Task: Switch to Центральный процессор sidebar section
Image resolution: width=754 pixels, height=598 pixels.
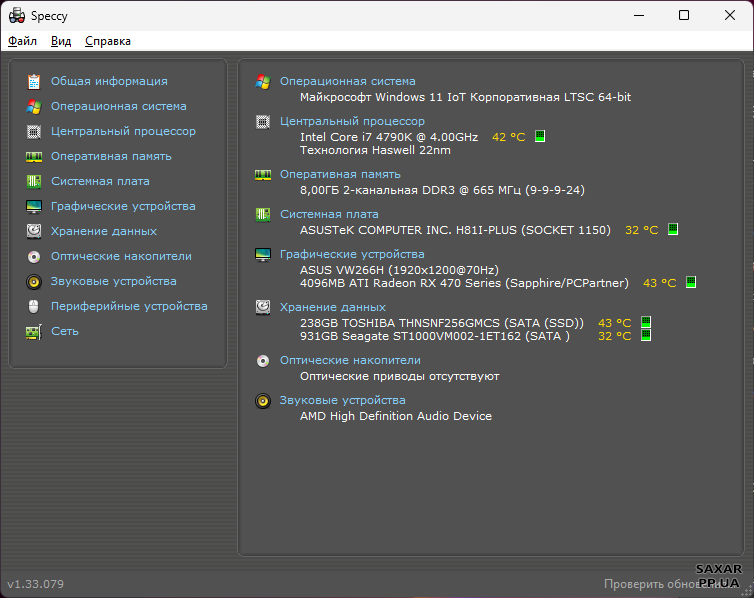Action: tap(124, 131)
